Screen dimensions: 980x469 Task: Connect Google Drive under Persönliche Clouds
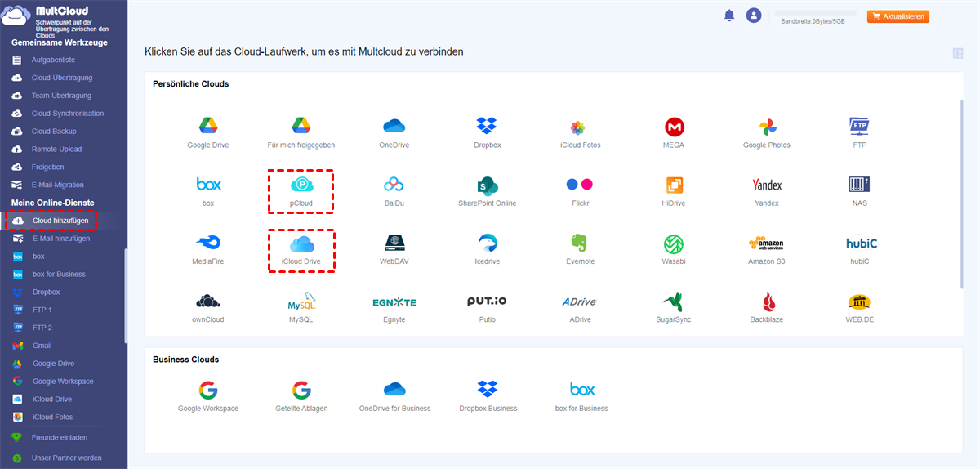tap(207, 133)
